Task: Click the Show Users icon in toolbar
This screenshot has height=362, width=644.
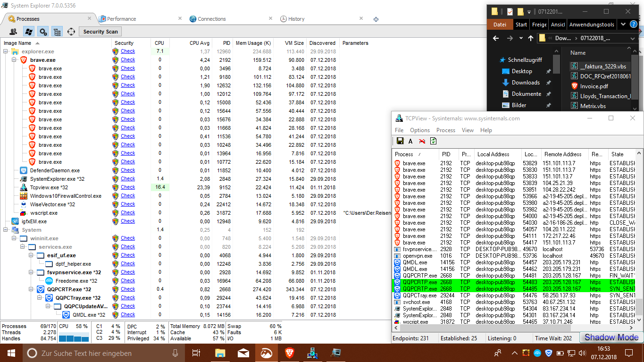Action: (13, 32)
